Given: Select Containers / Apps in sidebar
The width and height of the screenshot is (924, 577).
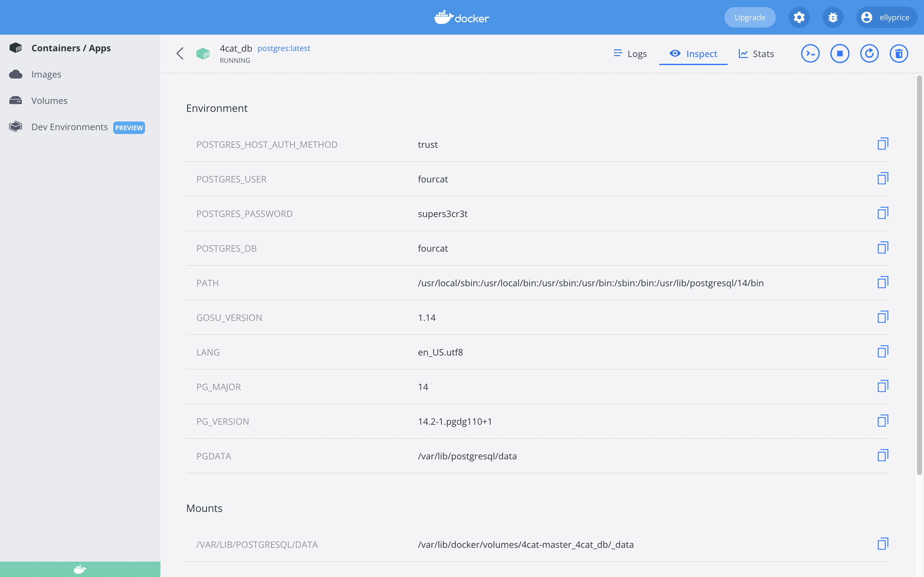Looking at the screenshot, I should 71,48.
